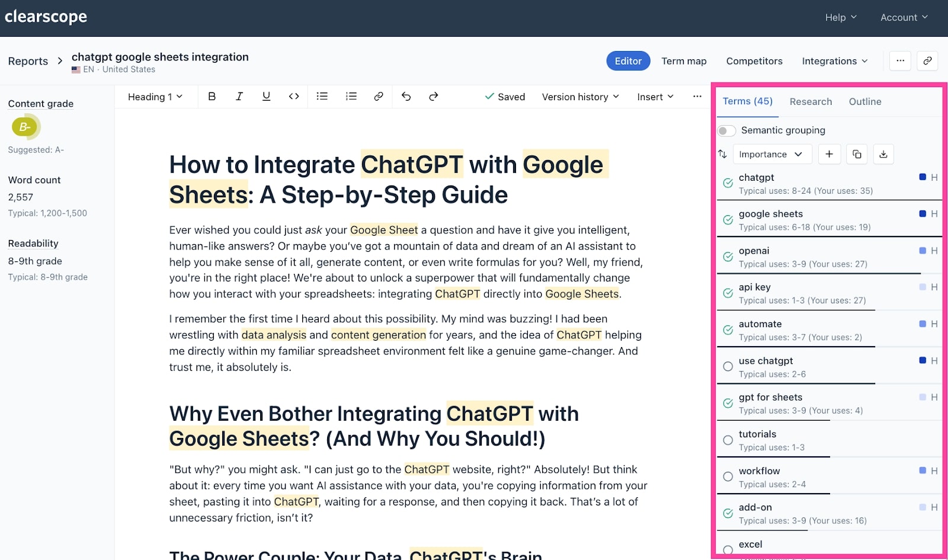This screenshot has width=948, height=560.
Task: Download the terms list
Action: click(x=883, y=154)
